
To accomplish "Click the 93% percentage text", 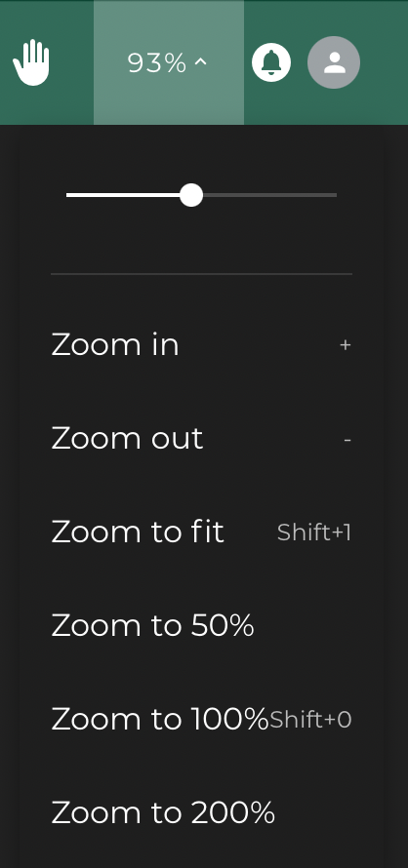I will (157, 63).
